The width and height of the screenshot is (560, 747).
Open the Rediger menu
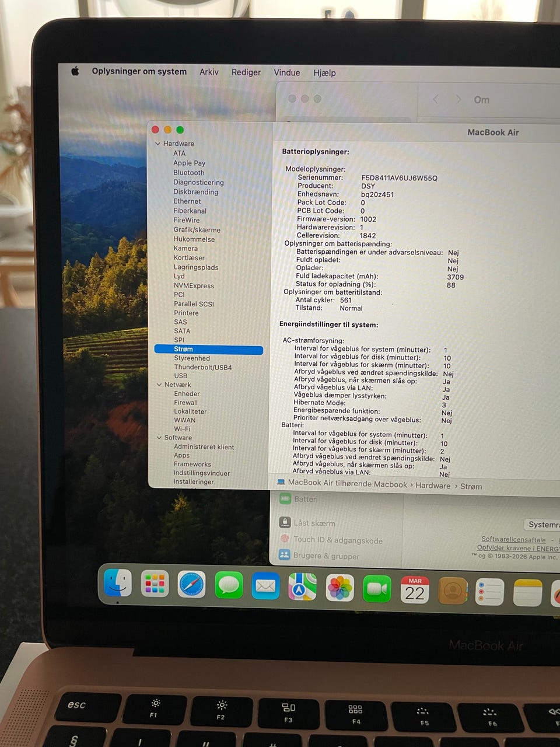tap(246, 72)
